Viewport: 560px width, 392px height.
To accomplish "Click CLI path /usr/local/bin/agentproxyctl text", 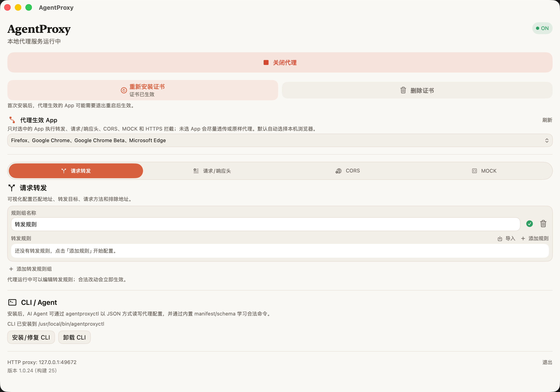I will pyautogui.click(x=71, y=324).
